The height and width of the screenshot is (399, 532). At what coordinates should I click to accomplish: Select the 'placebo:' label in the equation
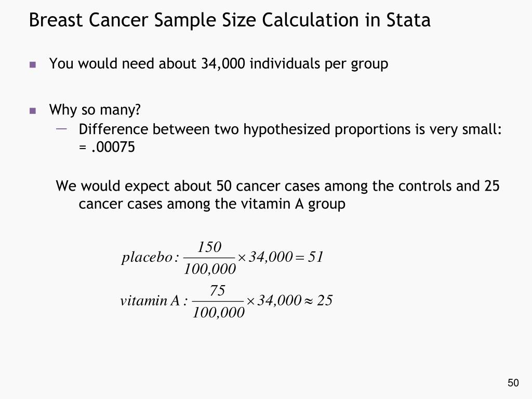click(x=150, y=258)
